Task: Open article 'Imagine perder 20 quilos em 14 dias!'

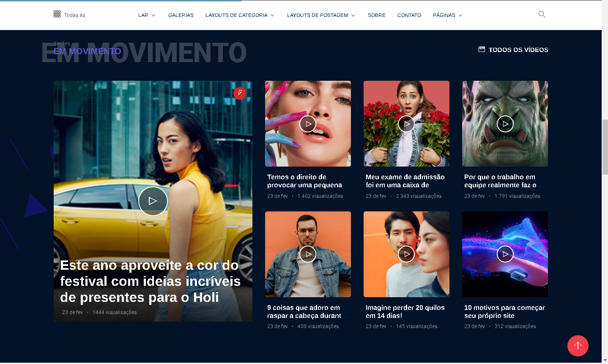Action: click(x=405, y=312)
